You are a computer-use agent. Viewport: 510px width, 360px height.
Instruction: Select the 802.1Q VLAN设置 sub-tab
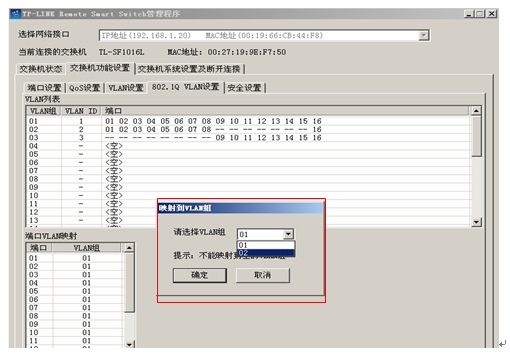(185, 87)
